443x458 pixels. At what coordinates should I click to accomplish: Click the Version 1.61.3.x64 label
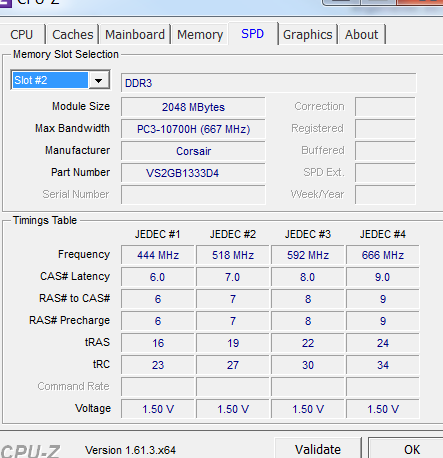pyautogui.click(x=130, y=450)
